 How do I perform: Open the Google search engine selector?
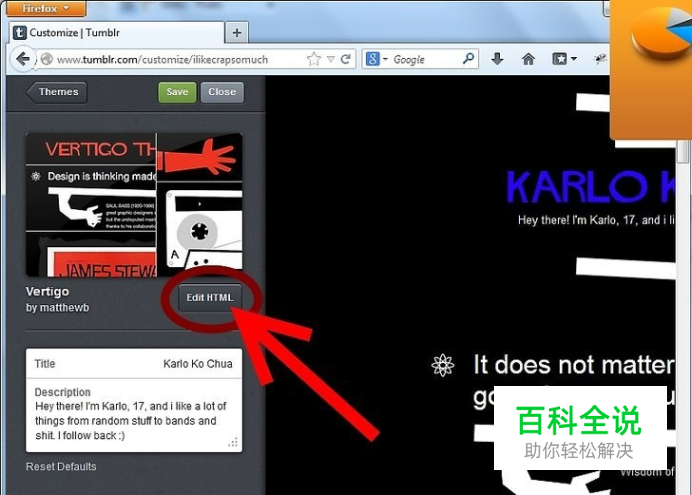[x=376, y=59]
